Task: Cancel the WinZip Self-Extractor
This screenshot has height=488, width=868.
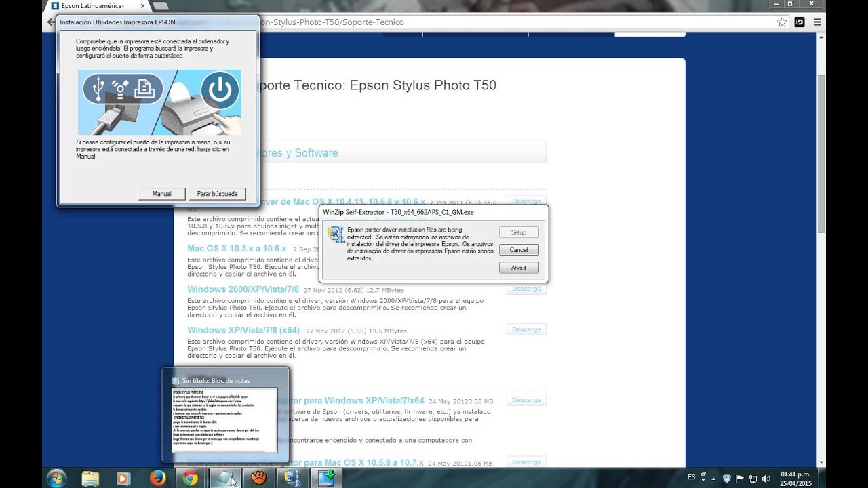Action: tap(519, 250)
